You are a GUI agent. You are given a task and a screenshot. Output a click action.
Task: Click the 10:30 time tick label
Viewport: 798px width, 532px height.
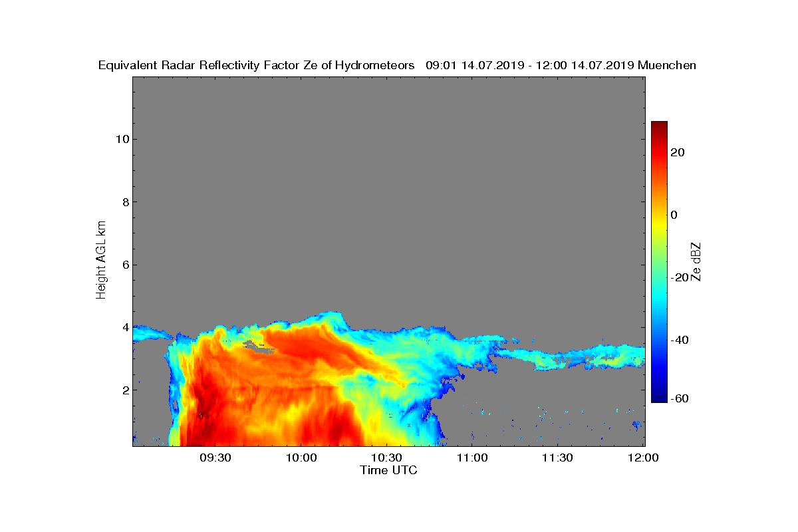coord(386,458)
